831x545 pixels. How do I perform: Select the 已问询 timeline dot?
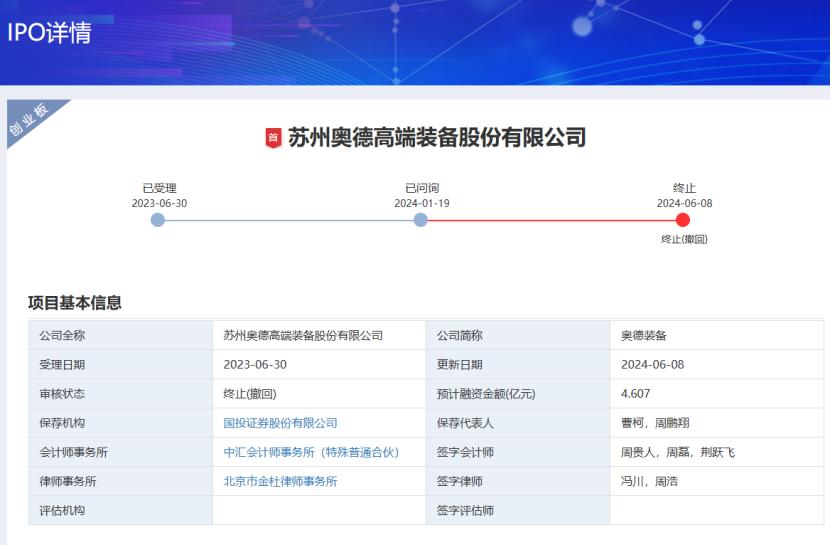[x=421, y=220]
